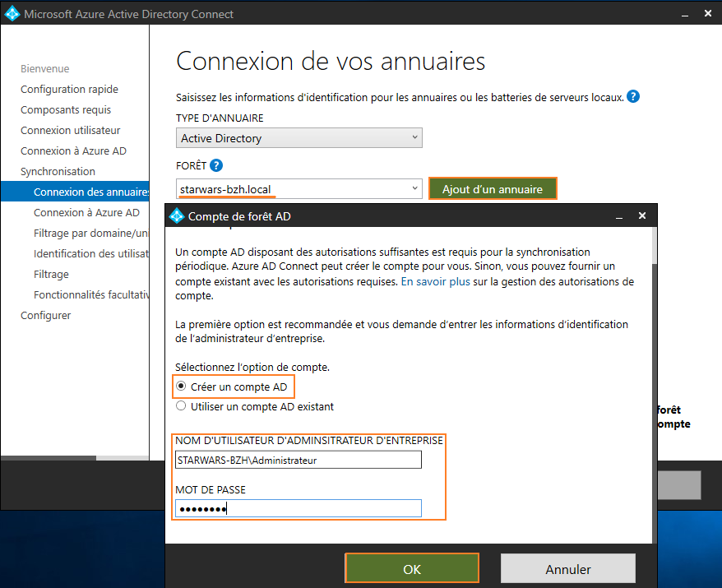This screenshot has height=588, width=722.
Task: Open first-level Connexion à Azure AD step
Action: click(x=73, y=151)
